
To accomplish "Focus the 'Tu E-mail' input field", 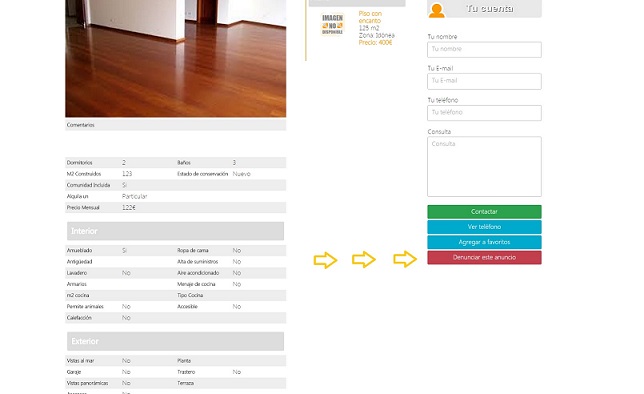I will pyautogui.click(x=484, y=81).
